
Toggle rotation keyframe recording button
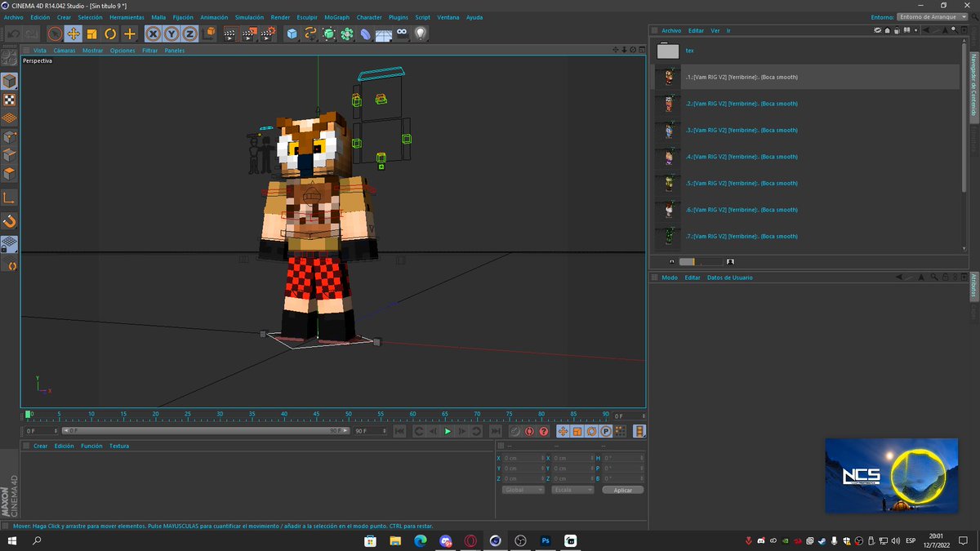tap(591, 431)
